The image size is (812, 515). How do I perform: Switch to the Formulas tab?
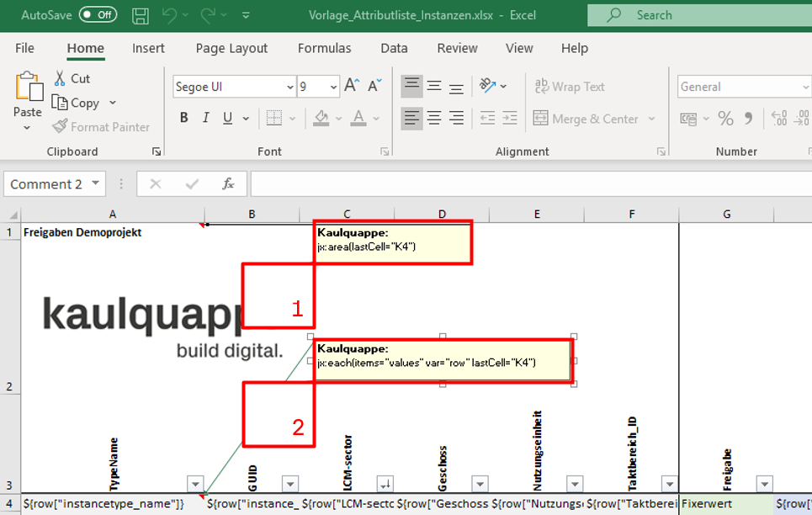(x=324, y=48)
